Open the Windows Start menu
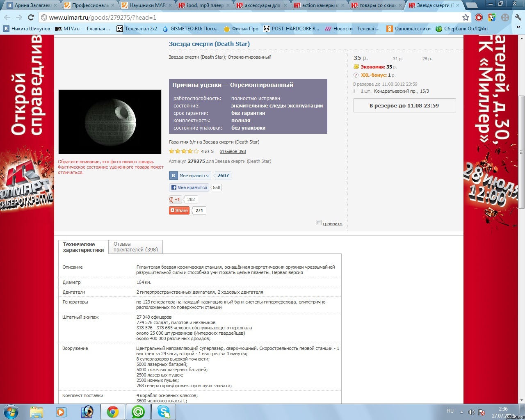Image resolution: width=525 pixels, height=420 pixels. pos(11,412)
